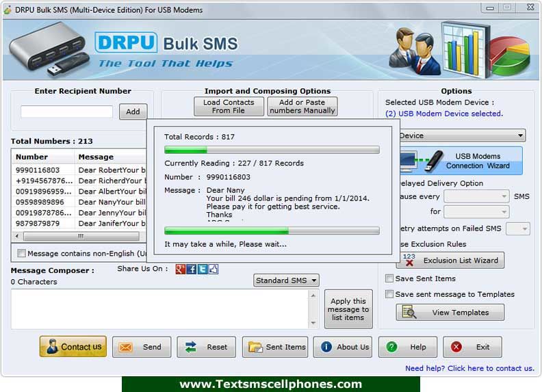Click Apply this message to list items
Viewport: 542px width, 392px height.
(x=348, y=309)
